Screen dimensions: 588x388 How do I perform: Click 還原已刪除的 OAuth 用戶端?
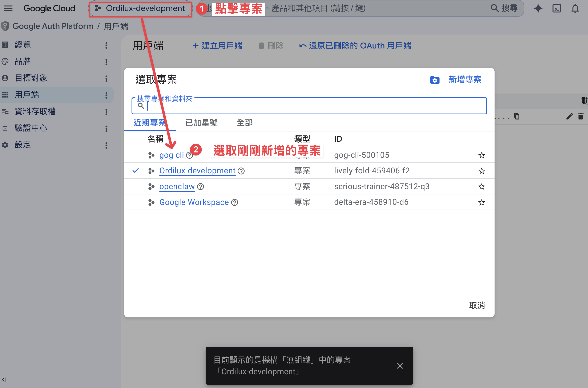coord(355,45)
